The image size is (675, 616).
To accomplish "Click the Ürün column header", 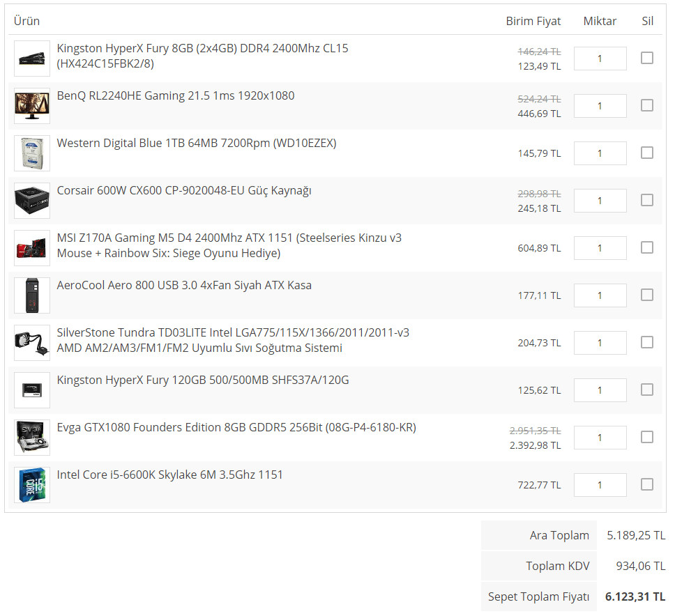I will pos(26,21).
